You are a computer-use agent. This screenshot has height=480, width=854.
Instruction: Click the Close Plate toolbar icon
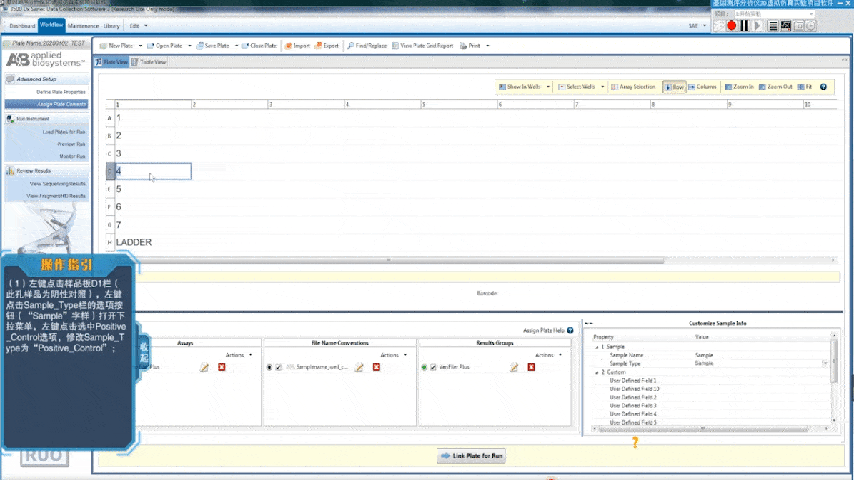click(x=245, y=46)
